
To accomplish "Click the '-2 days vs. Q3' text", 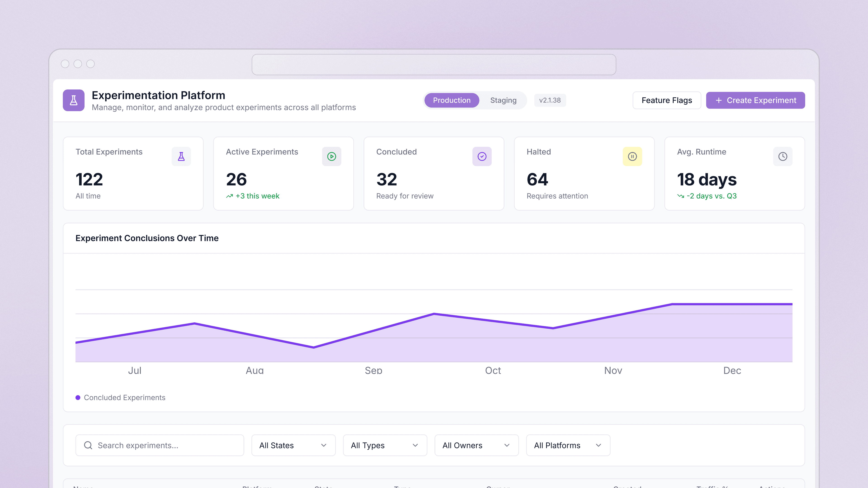I will coord(712,196).
